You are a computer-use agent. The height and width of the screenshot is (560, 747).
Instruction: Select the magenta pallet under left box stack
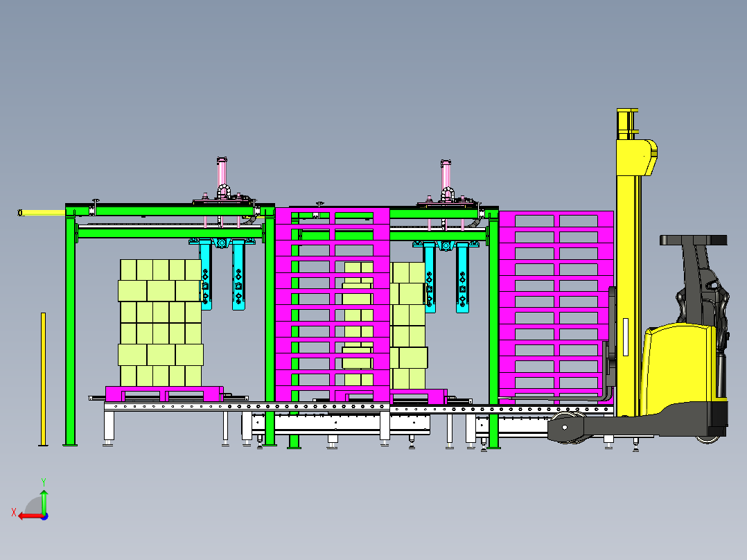164,394
